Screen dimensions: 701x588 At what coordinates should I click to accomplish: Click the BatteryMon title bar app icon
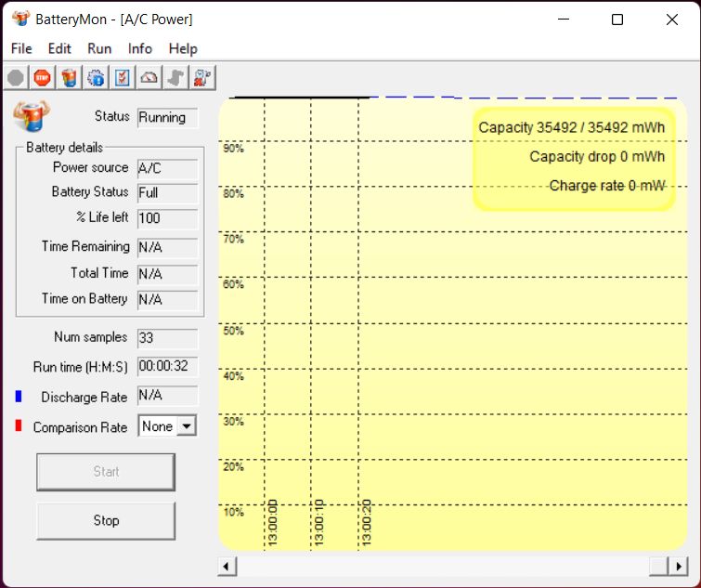20,19
